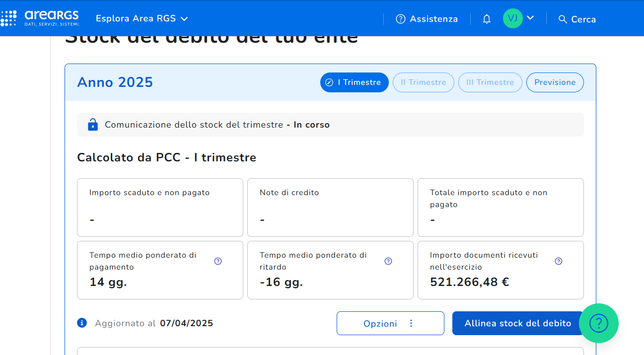Viewport: 644px width, 355px height.
Task: Open the Opzioni menu
Action: coord(390,323)
